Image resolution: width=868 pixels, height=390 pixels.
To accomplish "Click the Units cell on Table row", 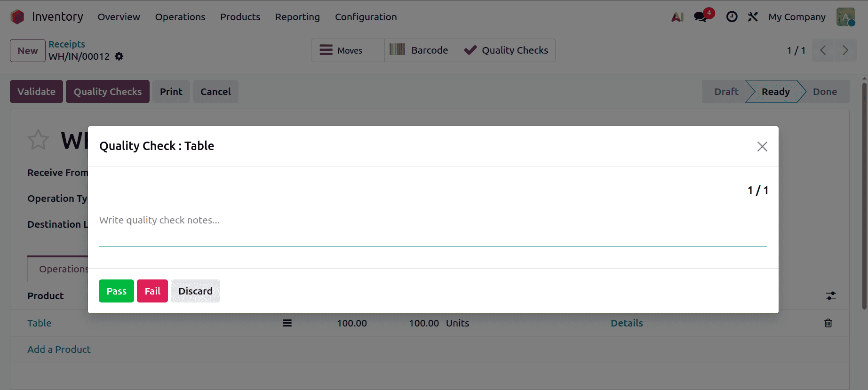I will click(457, 323).
